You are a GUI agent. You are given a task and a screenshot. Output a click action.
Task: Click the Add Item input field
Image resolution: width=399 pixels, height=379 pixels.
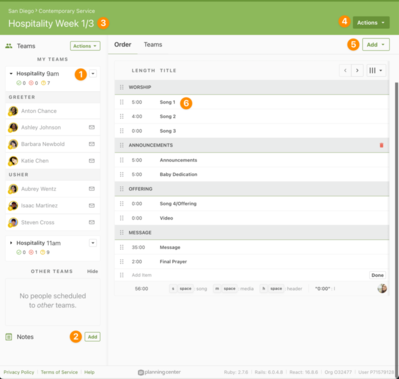click(x=247, y=275)
